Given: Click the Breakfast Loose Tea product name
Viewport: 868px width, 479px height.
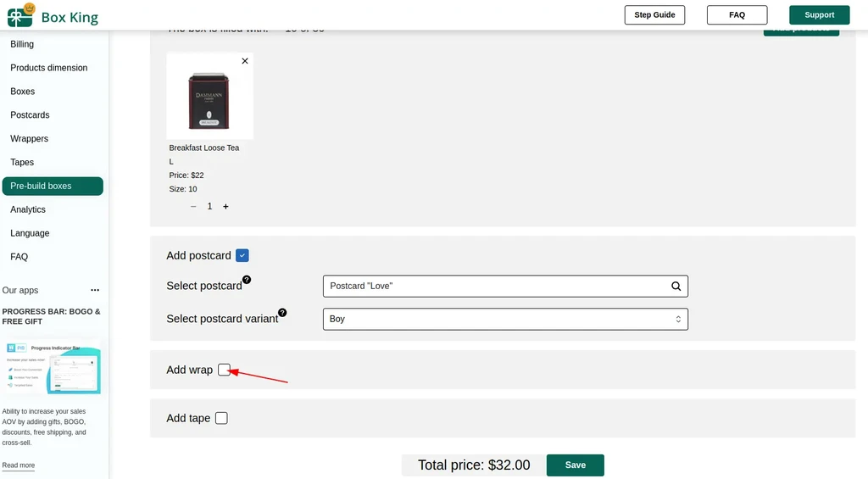Looking at the screenshot, I should (204, 148).
